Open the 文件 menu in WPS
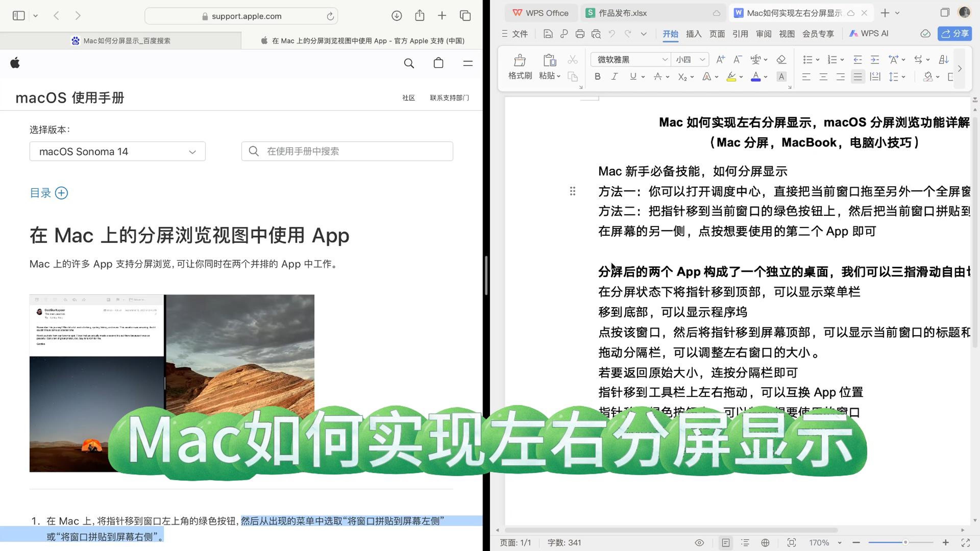 (515, 34)
